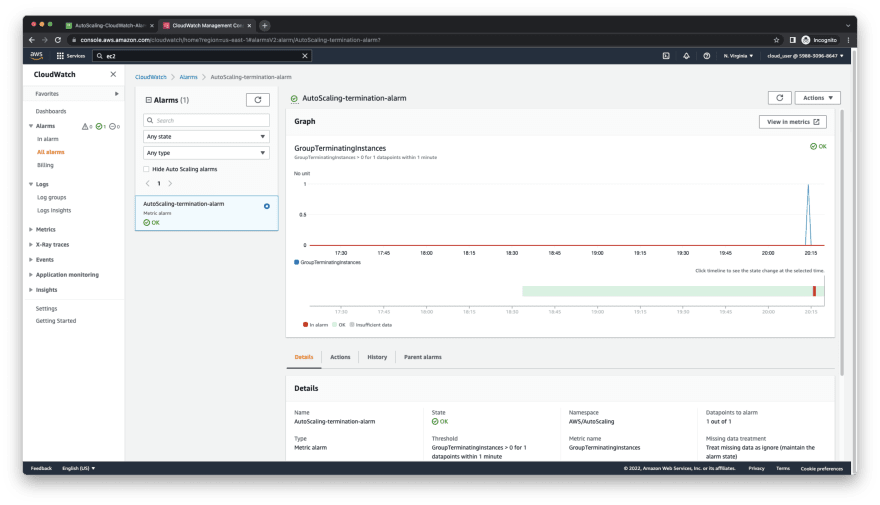Switch to AutoScaling-CloudWatch-Alarm browser tab
Screen dimensions: 880x505
[x=109, y=25]
